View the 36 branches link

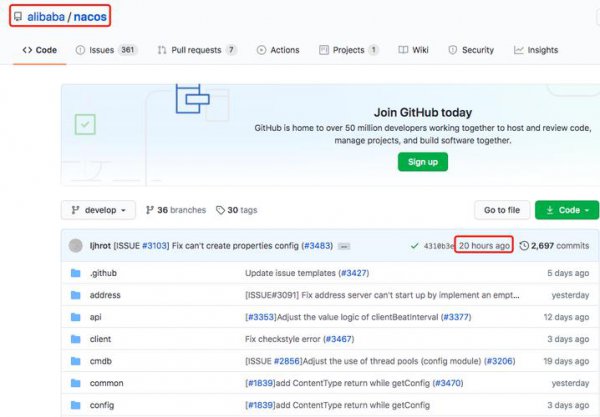176,210
